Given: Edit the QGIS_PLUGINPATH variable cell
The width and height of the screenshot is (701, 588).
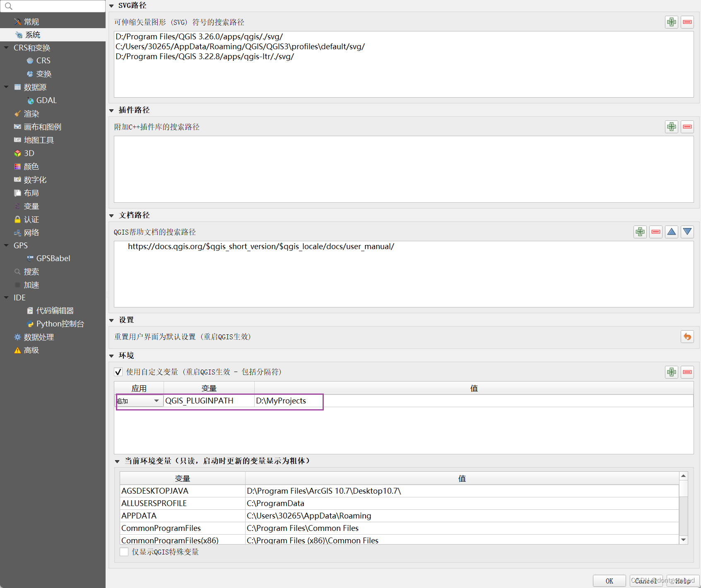Looking at the screenshot, I should point(209,401).
